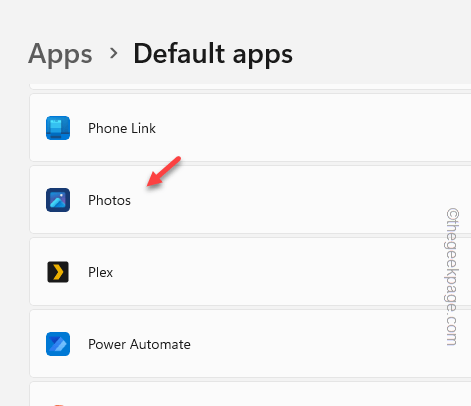Click the card edge above Phone Link
Viewport: 471px width, 406px height.
click(x=250, y=87)
